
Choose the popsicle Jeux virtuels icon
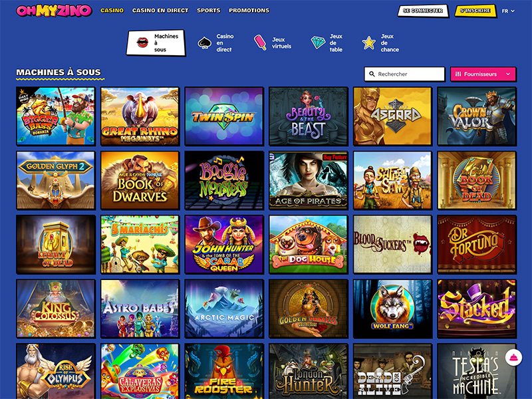point(260,43)
